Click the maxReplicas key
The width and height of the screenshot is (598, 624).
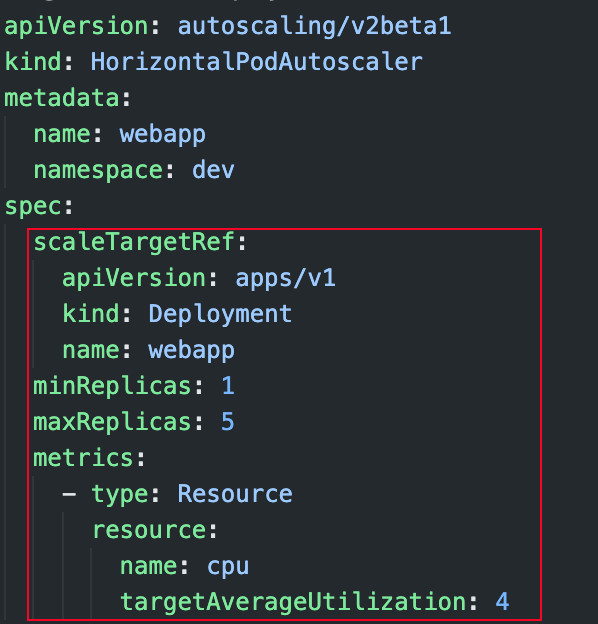(113, 422)
